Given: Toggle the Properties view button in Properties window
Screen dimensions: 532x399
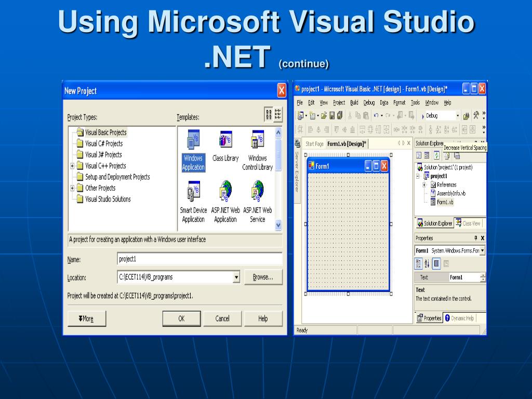Looking at the screenshot, I should [x=436, y=263].
